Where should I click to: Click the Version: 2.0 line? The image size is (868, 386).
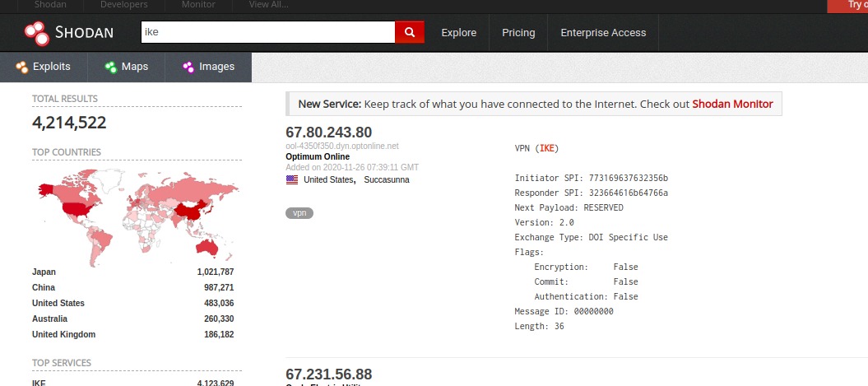pyautogui.click(x=544, y=222)
